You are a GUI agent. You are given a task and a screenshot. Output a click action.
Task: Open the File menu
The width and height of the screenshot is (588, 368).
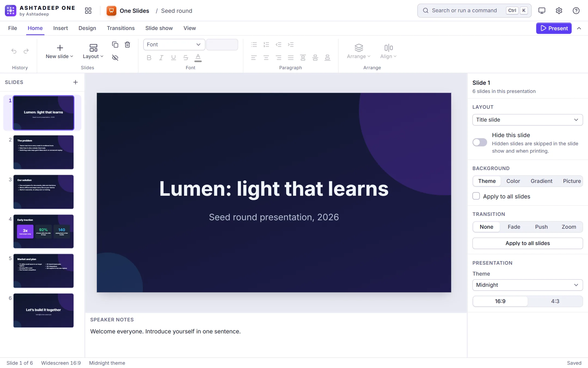click(x=13, y=28)
